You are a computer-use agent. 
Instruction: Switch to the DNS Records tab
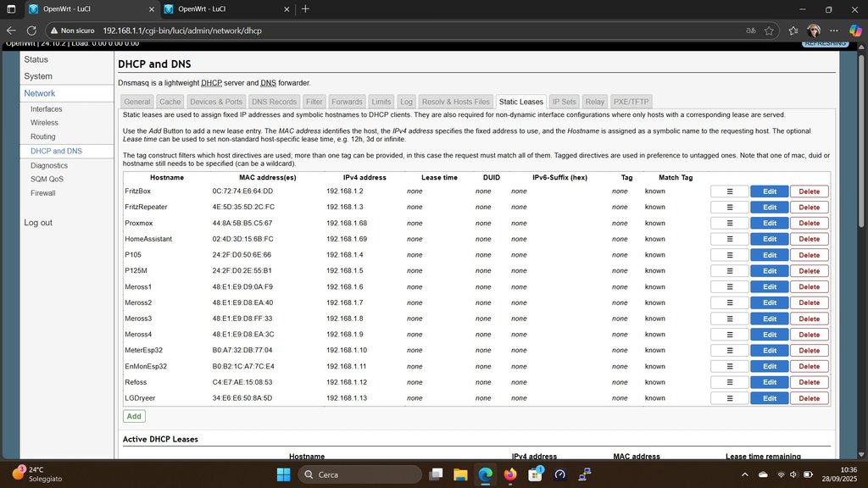click(x=274, y=102)
